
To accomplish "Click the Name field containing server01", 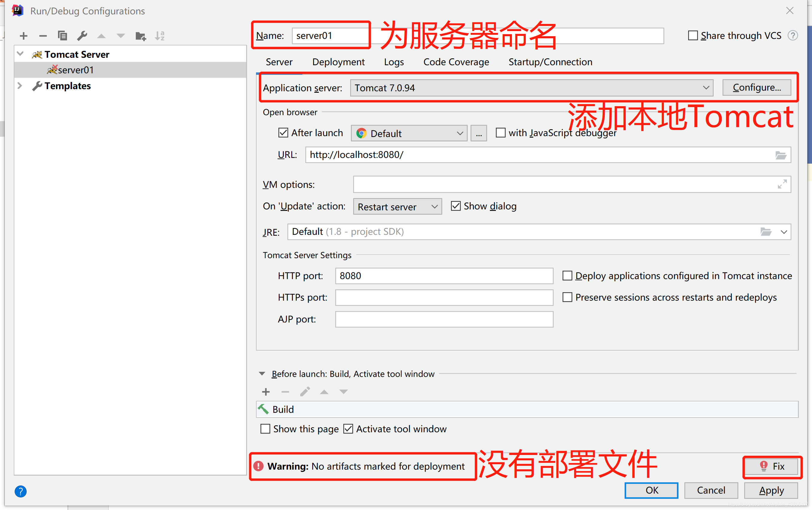I will click(478, 36).
